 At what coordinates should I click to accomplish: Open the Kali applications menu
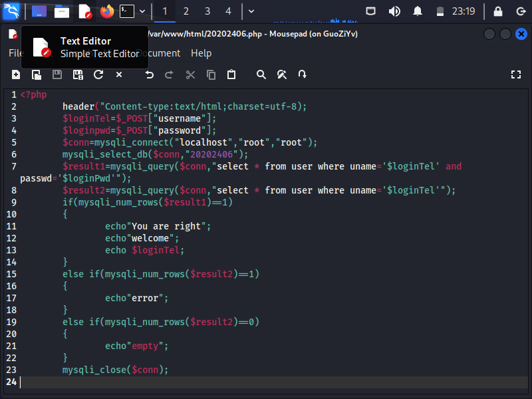(x=11, y=11)
